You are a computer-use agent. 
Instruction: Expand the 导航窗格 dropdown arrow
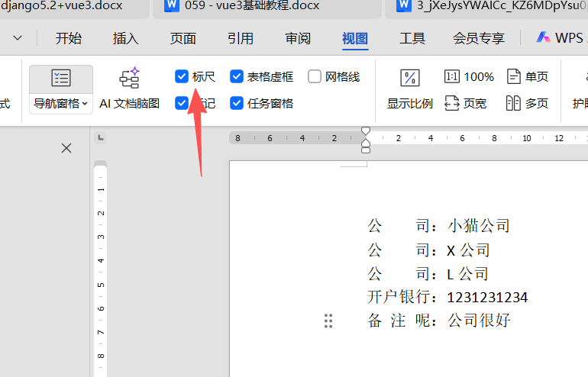point(85,104)
